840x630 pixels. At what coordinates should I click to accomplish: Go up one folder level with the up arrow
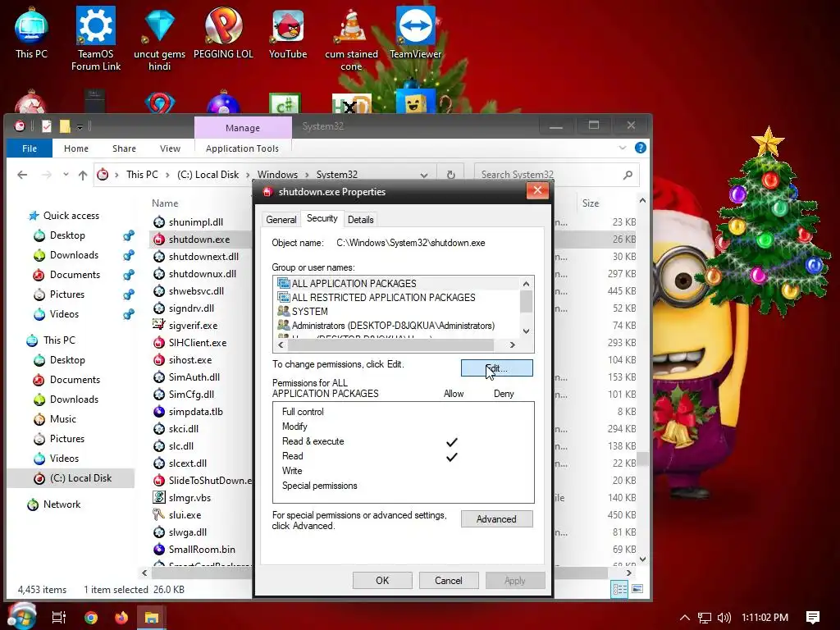pos(83,175)
